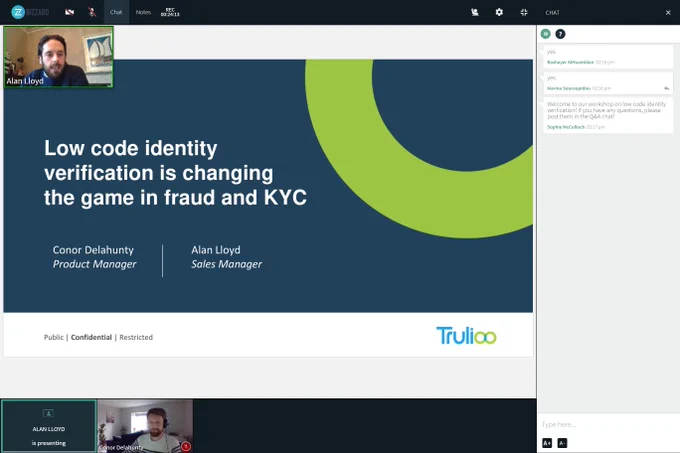
Task: Click the red mute badge on Conor's video
Action: point(186,446)
